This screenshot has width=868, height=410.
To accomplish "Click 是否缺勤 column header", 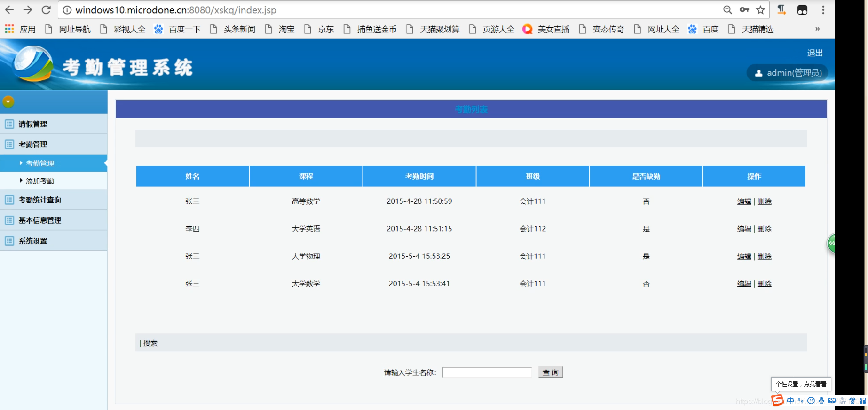I will [x=646, y=176].
